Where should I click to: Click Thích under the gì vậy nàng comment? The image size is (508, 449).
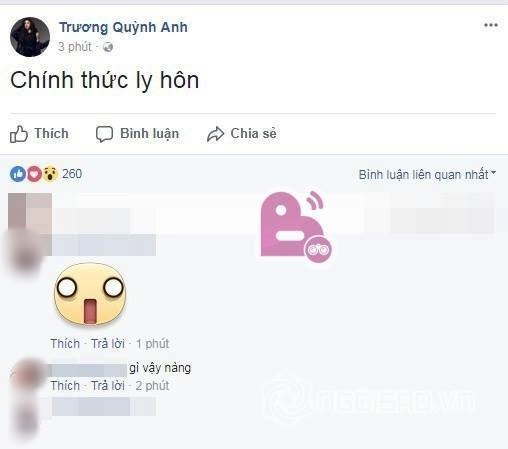65,386
